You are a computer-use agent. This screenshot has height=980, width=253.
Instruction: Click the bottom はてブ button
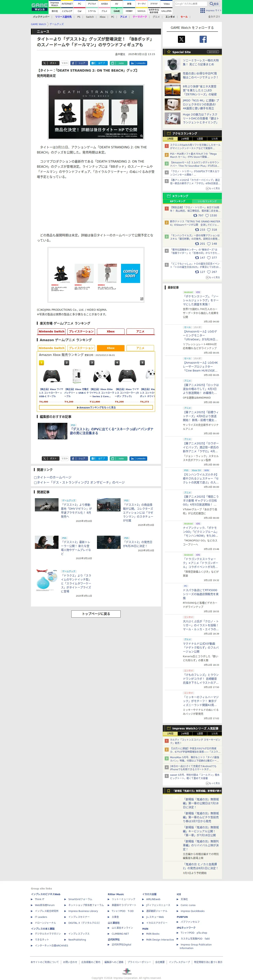pyautogui.click(x=99, y=458)
